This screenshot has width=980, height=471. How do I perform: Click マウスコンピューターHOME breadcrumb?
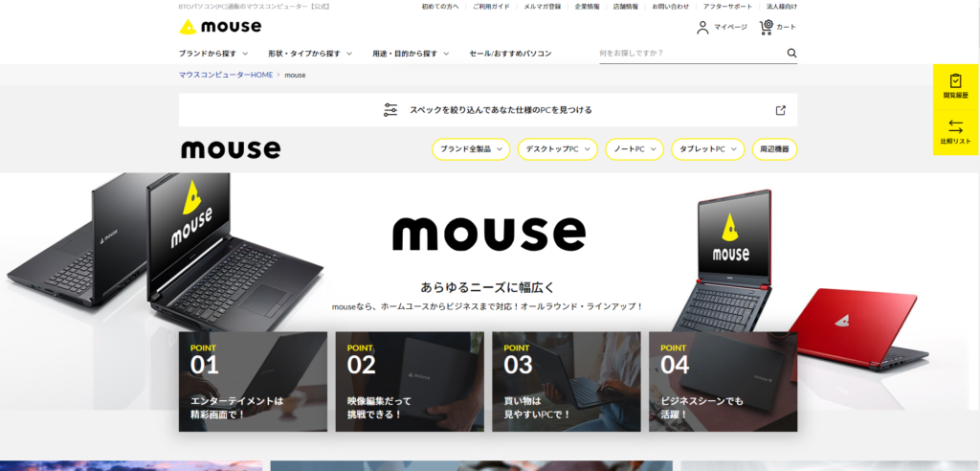pos(226,75)
